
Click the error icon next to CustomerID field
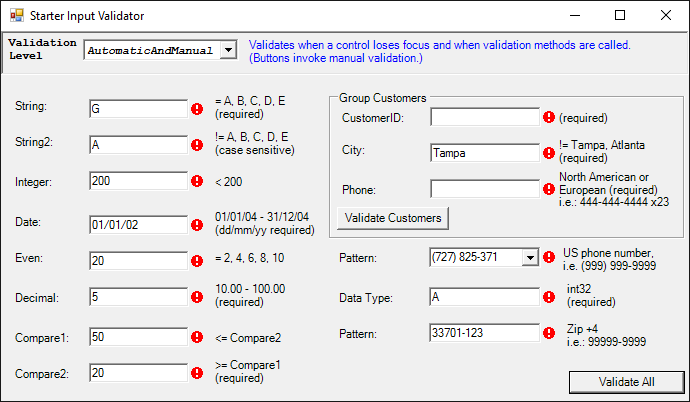click(549, 118)
